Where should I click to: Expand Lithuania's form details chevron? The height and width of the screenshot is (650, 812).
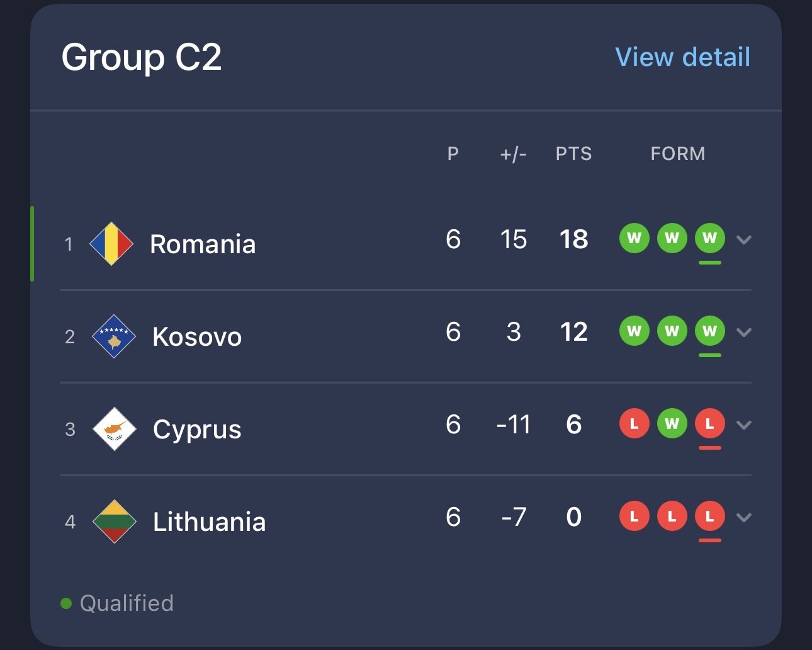[743, 518]
